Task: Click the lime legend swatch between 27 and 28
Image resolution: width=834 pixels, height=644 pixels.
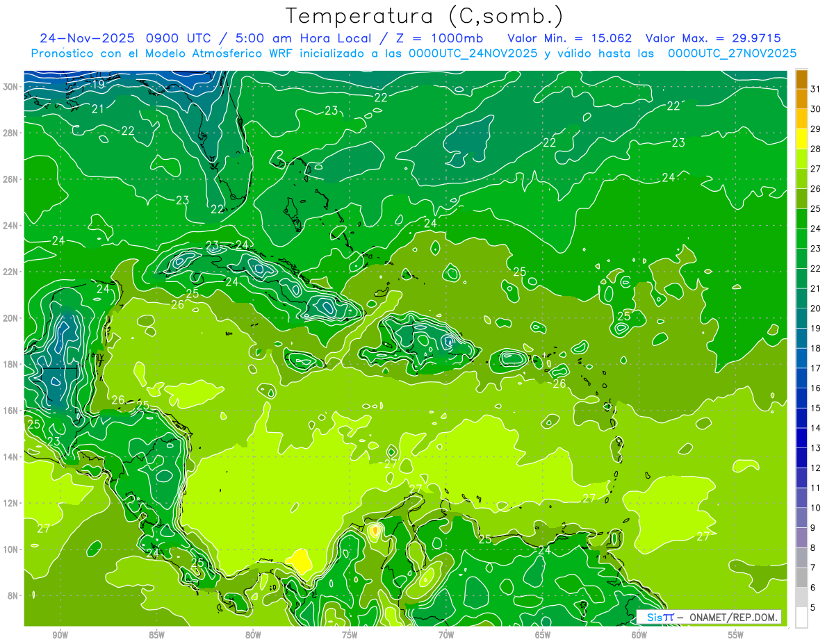Action: pyautogui.click(x=801, y=159)
